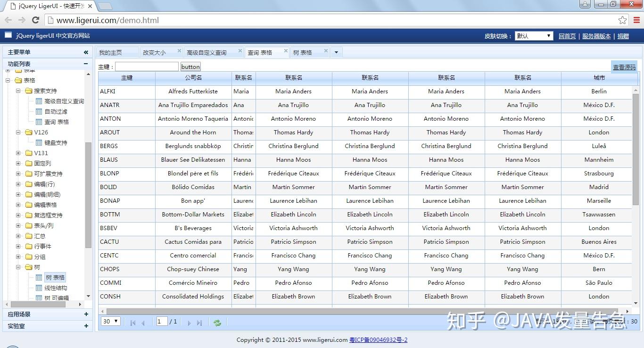The height and width of the screenshot is (348, 644).
Task: Open the 搜索支持 folder icon in tree
Action: 28,91
